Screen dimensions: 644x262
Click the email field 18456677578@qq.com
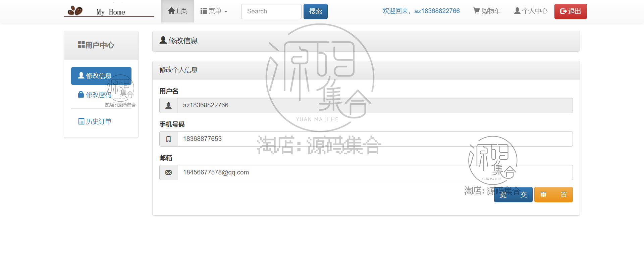point(375,172)
